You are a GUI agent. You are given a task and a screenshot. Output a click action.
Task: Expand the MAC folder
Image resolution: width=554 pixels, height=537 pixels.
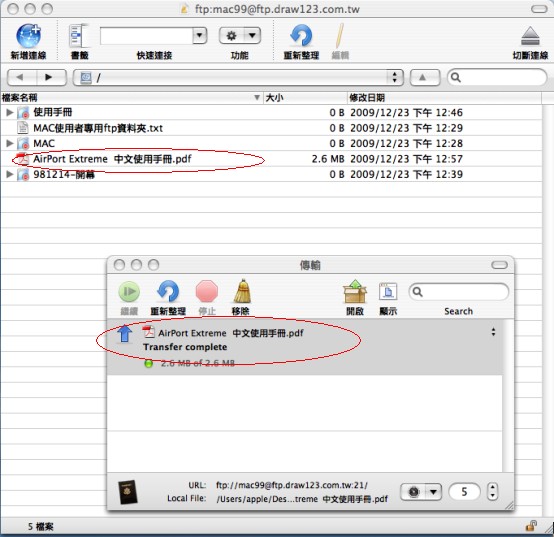pyautogui.click(x=10, y=143)
